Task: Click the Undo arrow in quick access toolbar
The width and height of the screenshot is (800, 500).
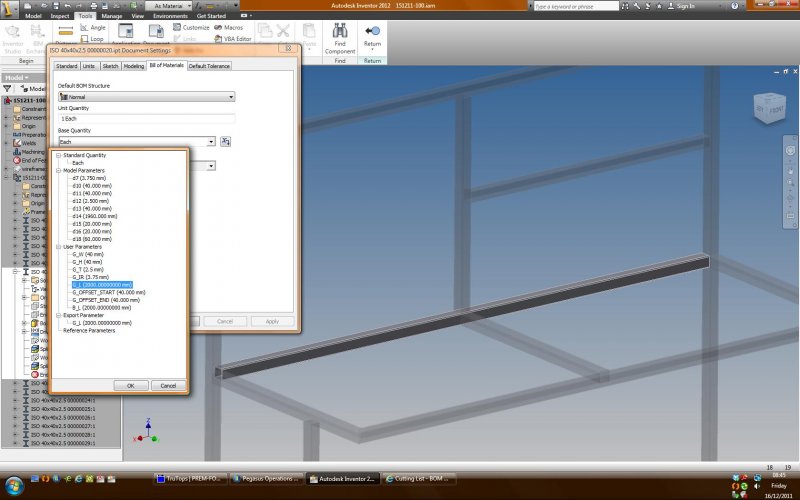Action: tap(67, 6)
